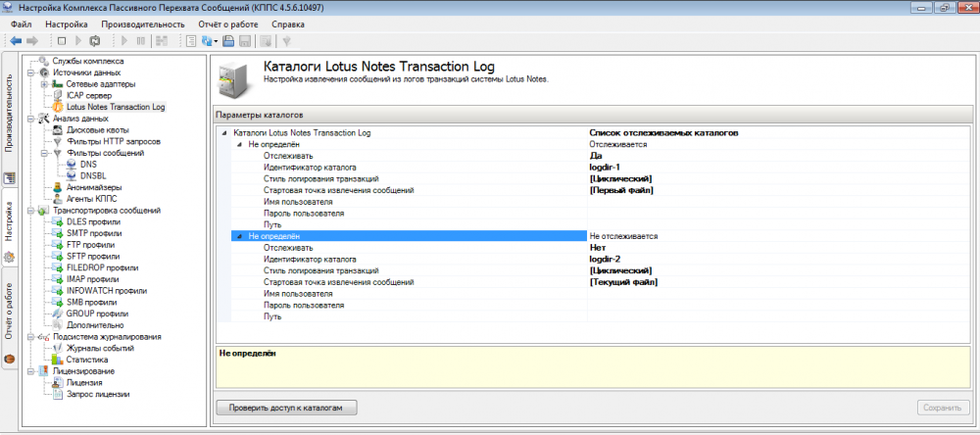Click the Сохранить button
The width and height of the screenshot is (980, 435).
click(944, 408)
